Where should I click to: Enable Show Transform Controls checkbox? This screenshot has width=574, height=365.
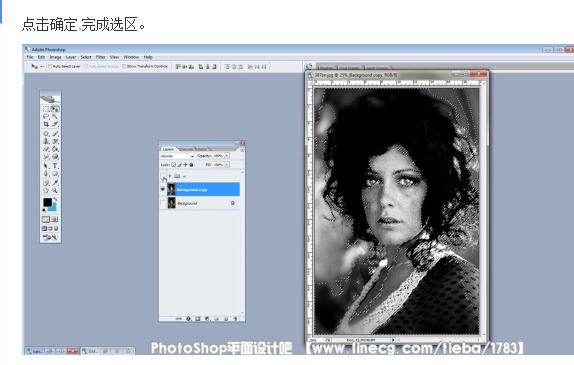124,66
